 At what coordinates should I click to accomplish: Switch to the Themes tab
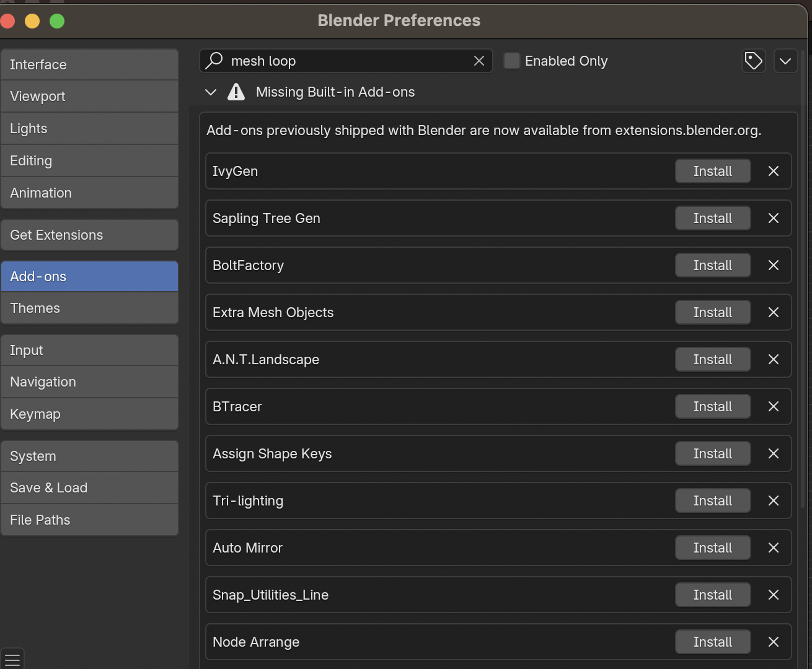click(89, 308)
